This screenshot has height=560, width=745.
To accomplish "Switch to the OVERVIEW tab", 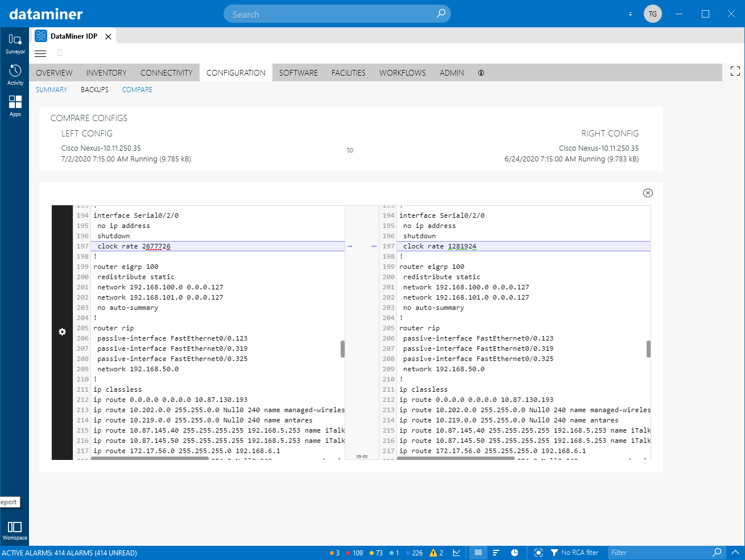I will (54, 73).
